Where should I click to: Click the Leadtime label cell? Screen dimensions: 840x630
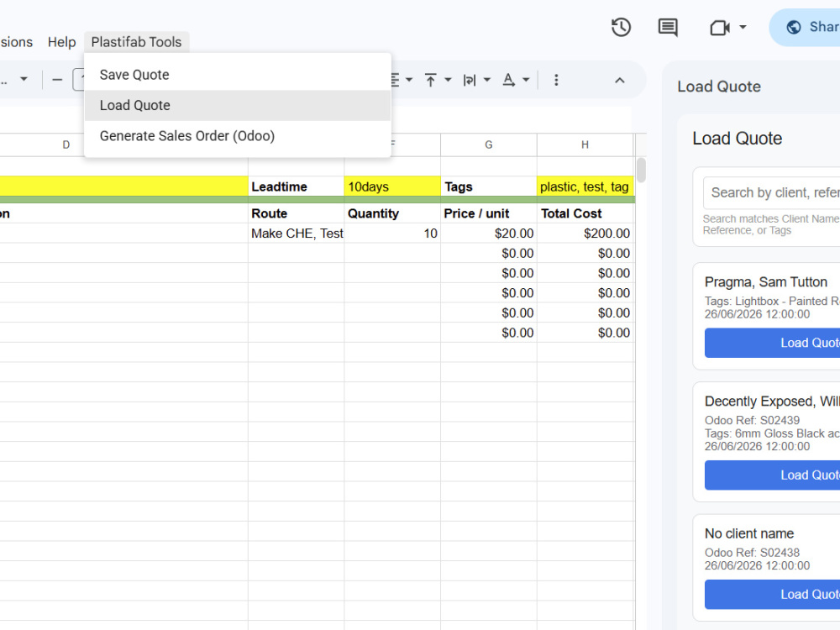click(x=297, y=186)
